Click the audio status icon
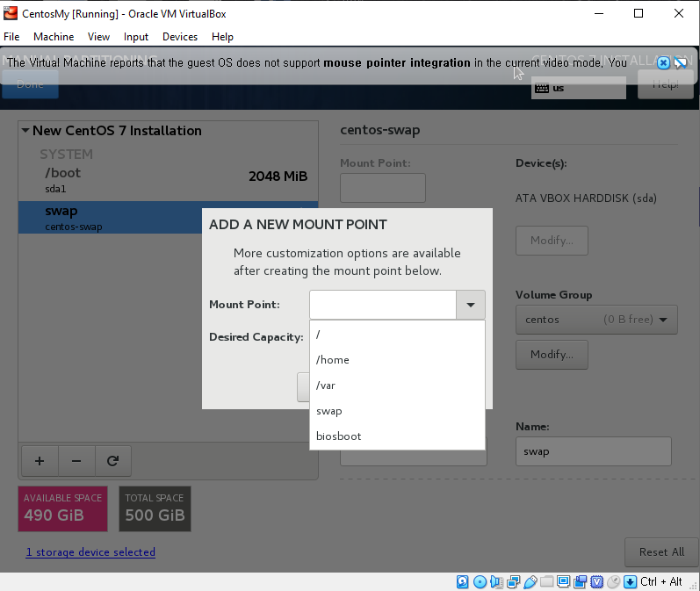The width and height of the screenshot is (700, 591). click(496, 581)
